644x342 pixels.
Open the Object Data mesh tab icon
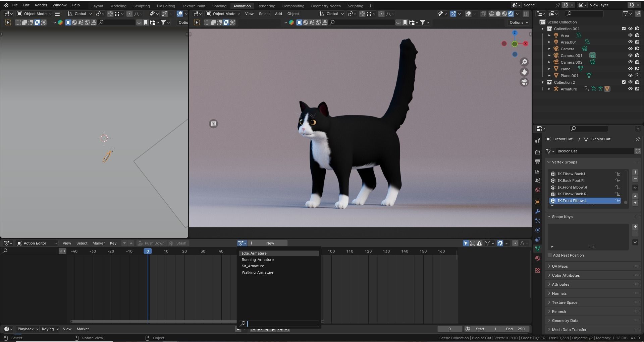point(538,249)
